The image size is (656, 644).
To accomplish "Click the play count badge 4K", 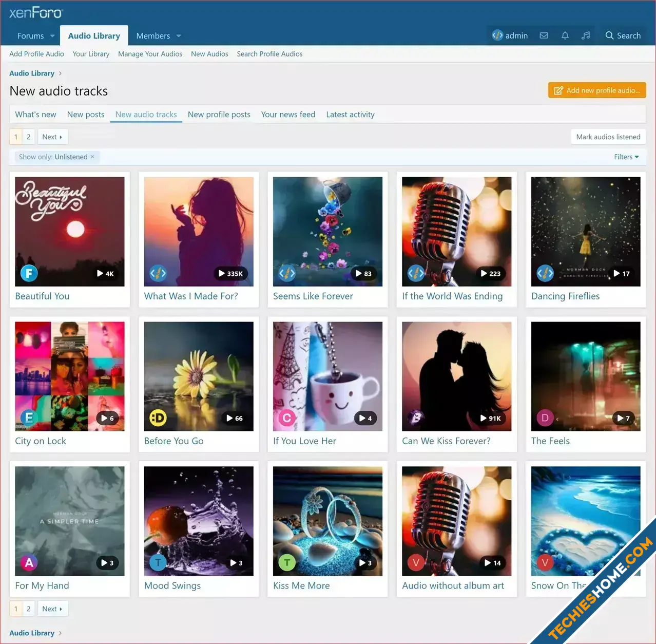I will (x=105, y=274).
